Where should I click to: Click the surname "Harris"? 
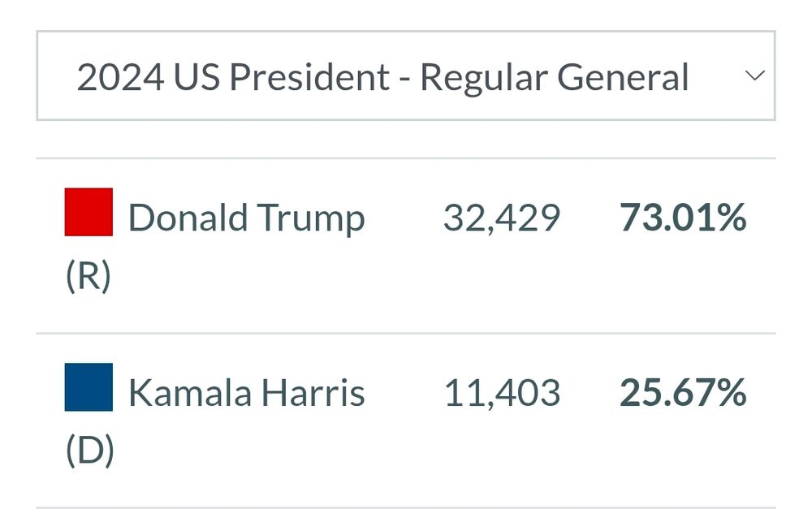(314, 393)
